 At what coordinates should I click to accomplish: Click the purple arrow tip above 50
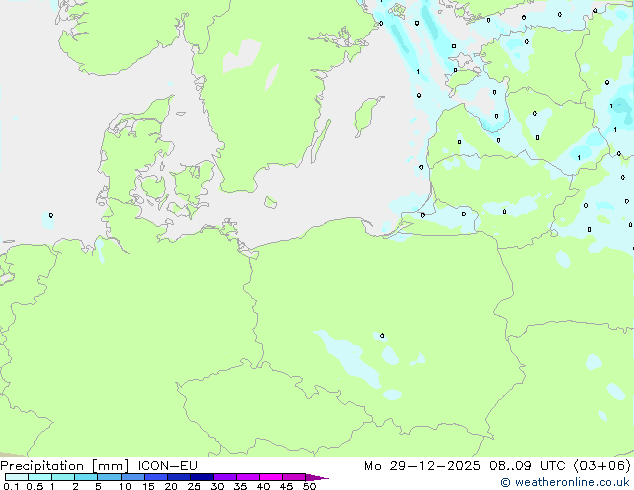(317, 477)
